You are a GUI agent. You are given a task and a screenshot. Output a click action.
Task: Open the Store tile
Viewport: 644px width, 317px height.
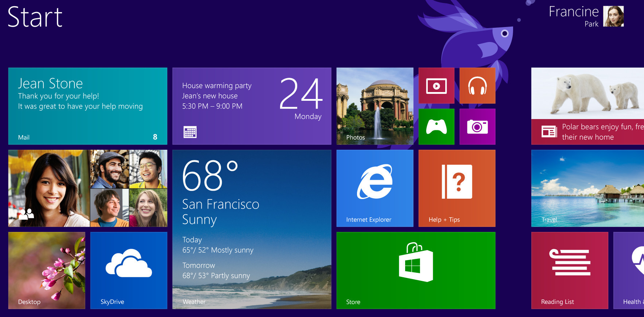pos(416,270)
